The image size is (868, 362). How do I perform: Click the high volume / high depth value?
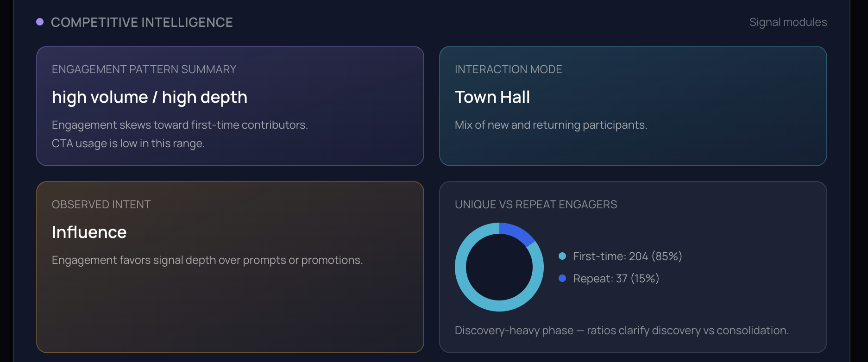click(x=149, y=97)
